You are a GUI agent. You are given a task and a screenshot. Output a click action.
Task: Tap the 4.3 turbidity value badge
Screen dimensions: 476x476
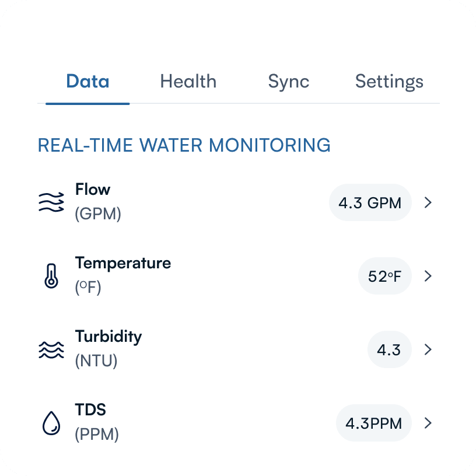[x=389, y=350]
